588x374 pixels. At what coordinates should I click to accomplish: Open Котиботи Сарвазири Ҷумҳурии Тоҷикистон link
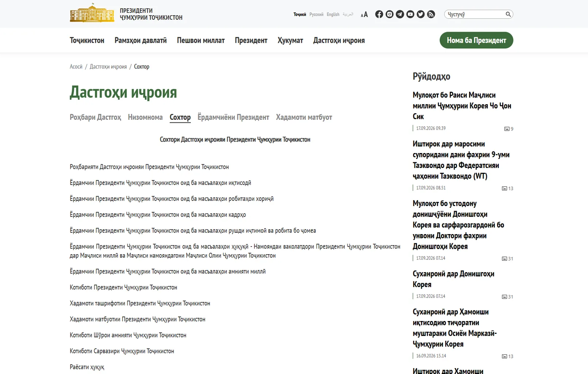tap(122, 351)
